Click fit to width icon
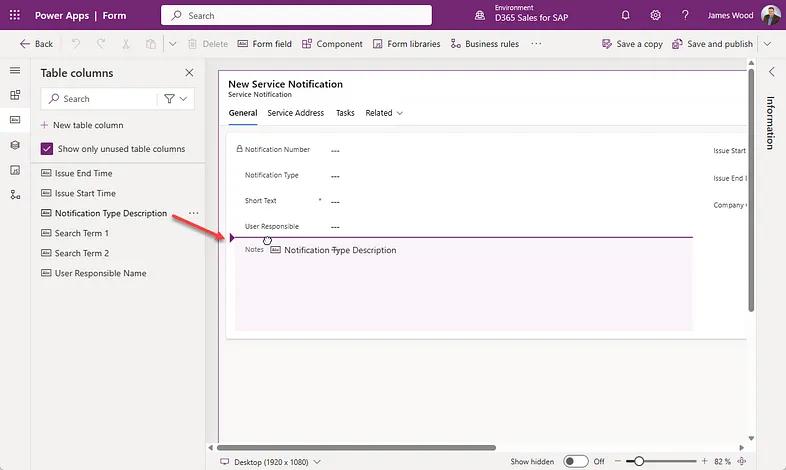This screenshot has width=786, height=470. (742, 461)
